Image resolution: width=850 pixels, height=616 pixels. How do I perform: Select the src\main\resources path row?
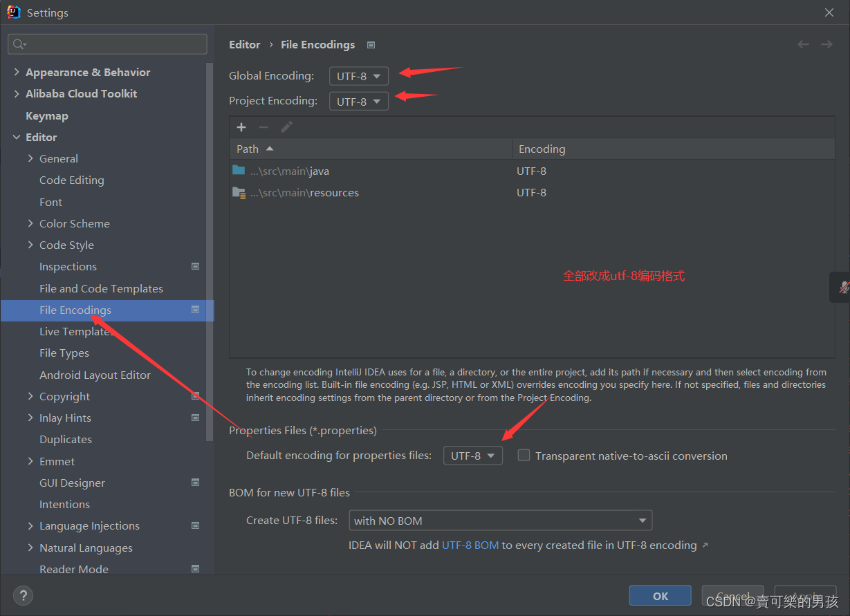click(x=532, y=192)
